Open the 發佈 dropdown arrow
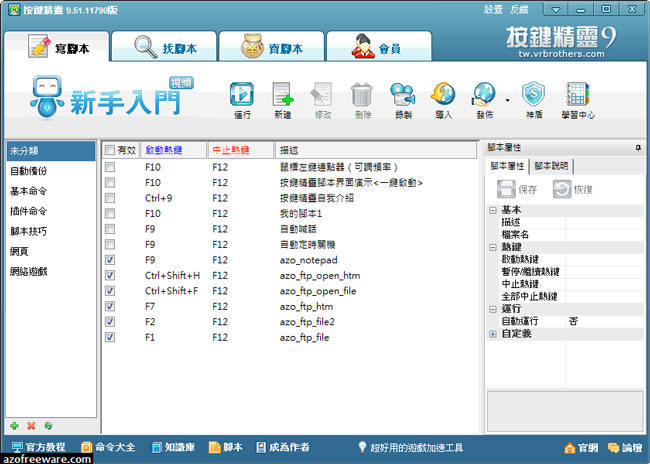This screenshot has height=464, width=650. (x=507, y=99)
